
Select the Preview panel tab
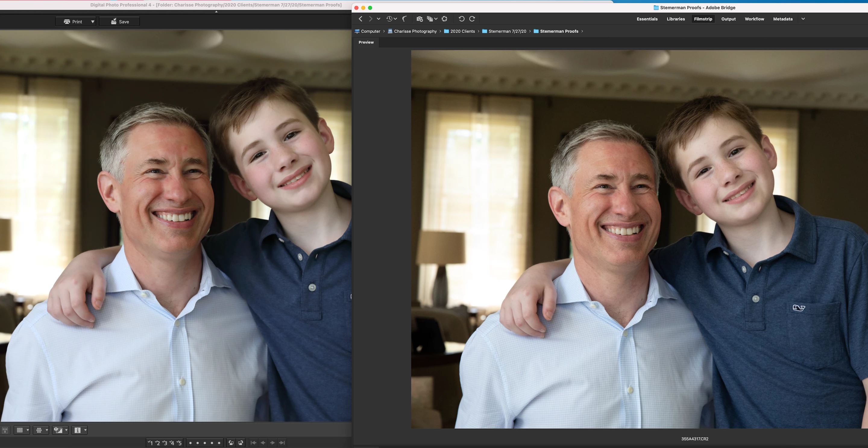(x=366, y=42)
